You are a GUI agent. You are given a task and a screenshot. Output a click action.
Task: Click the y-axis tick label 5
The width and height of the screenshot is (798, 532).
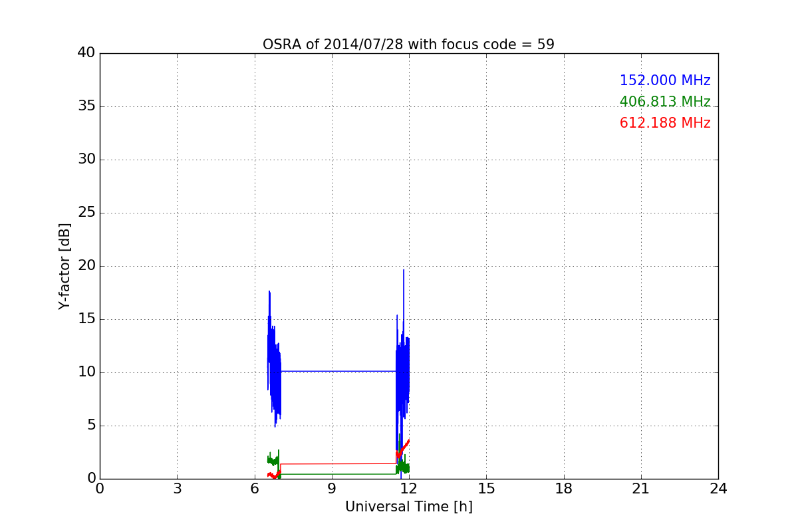(91, 426)
